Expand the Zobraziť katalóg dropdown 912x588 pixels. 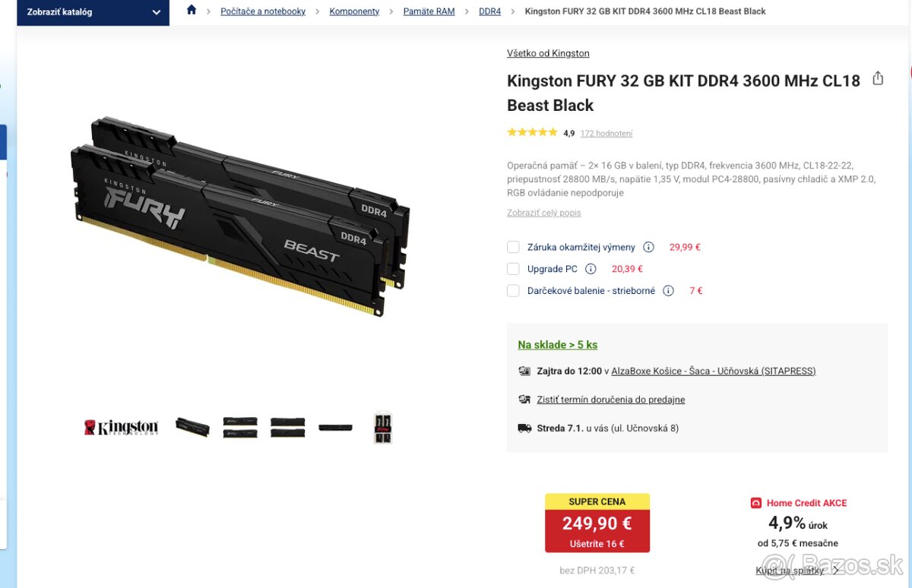[x=93, y=12]
